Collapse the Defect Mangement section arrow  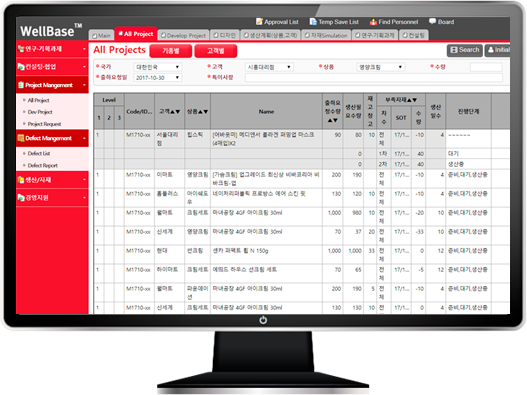(x=84, y=138)
